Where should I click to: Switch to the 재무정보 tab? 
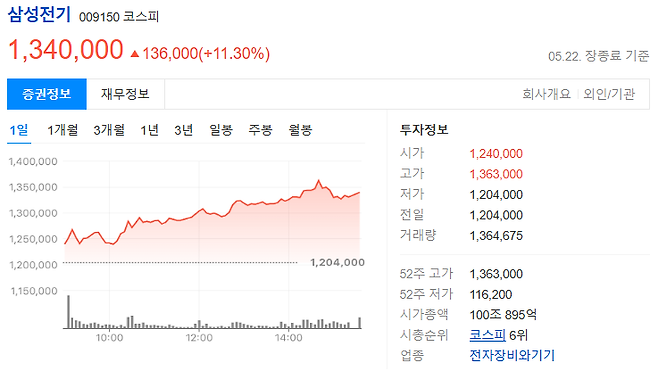125,94
